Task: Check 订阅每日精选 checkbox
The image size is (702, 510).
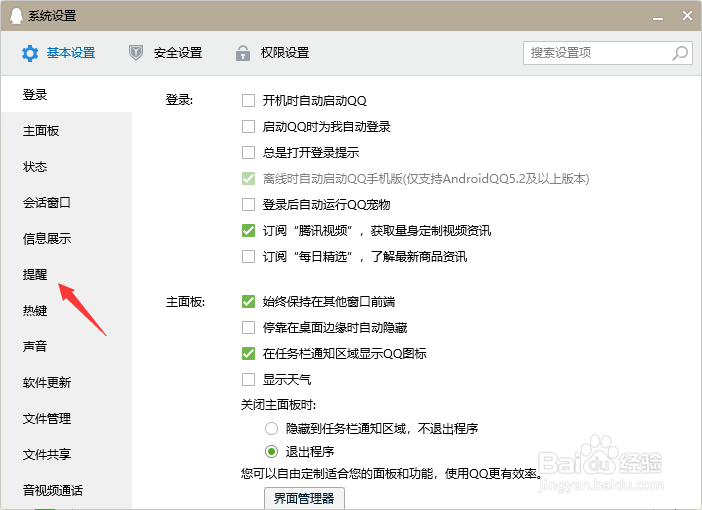Action: pos(248,256)
